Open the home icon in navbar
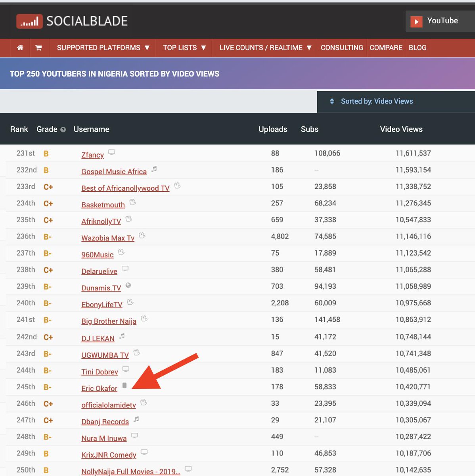The width and height of the screenshot is (475, 476). [x=20, y=48]
